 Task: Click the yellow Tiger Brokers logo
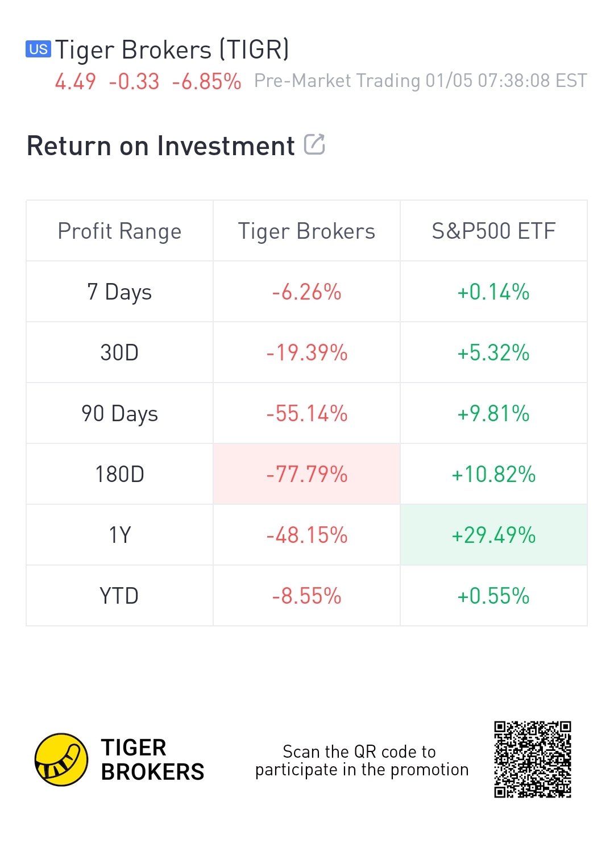(61, 759)
